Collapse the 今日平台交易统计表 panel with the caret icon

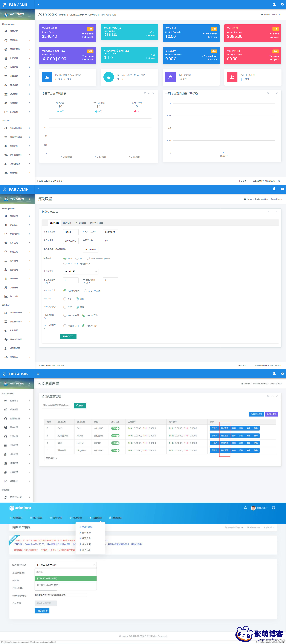point(149,93)
